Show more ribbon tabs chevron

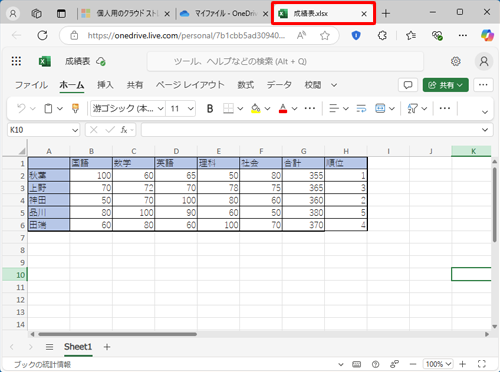click(334, 85)
